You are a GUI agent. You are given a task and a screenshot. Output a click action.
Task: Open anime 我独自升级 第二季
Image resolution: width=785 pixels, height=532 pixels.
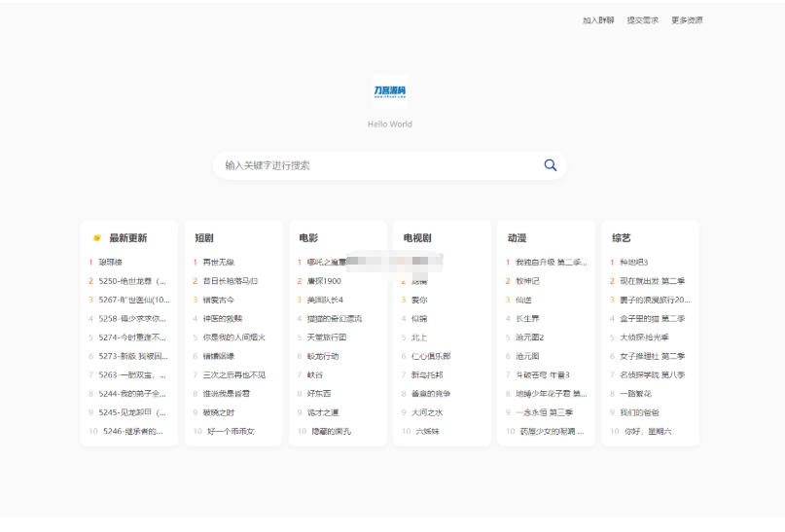pyautogui.click(x=551, y=263)
